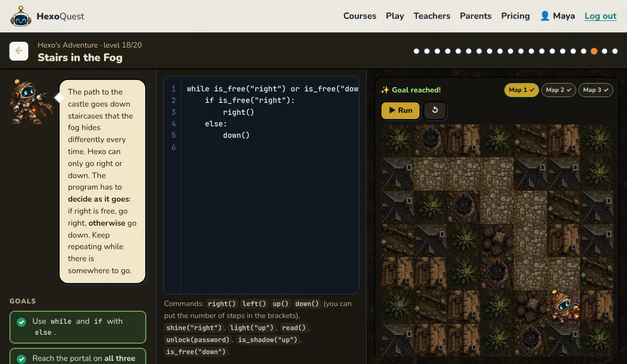Image resolution: width=627 pixels, height=364 pixels.
Task: Go back with the arrow button
Action: point(19,51)
